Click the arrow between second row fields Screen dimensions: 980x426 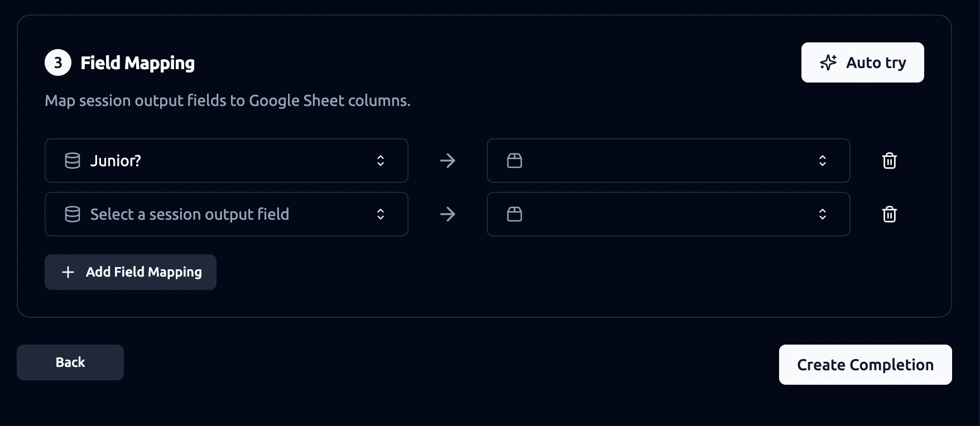pos(448,214)
